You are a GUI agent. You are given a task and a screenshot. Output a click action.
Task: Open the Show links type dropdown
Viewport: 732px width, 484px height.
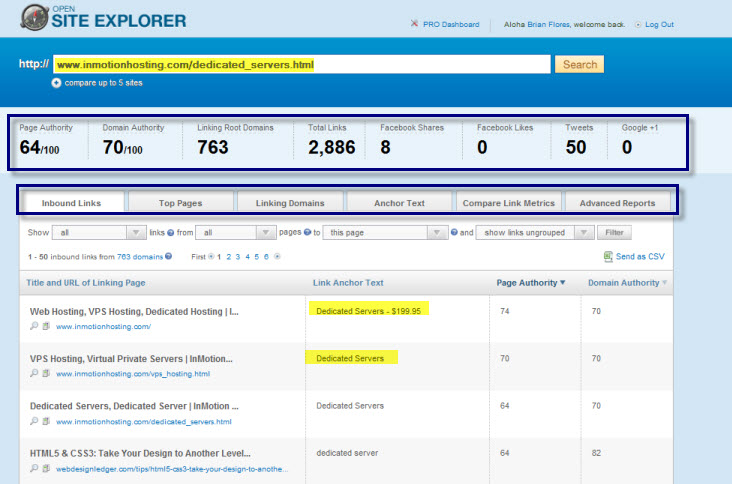pyautogui.click(x=99, y=232)
